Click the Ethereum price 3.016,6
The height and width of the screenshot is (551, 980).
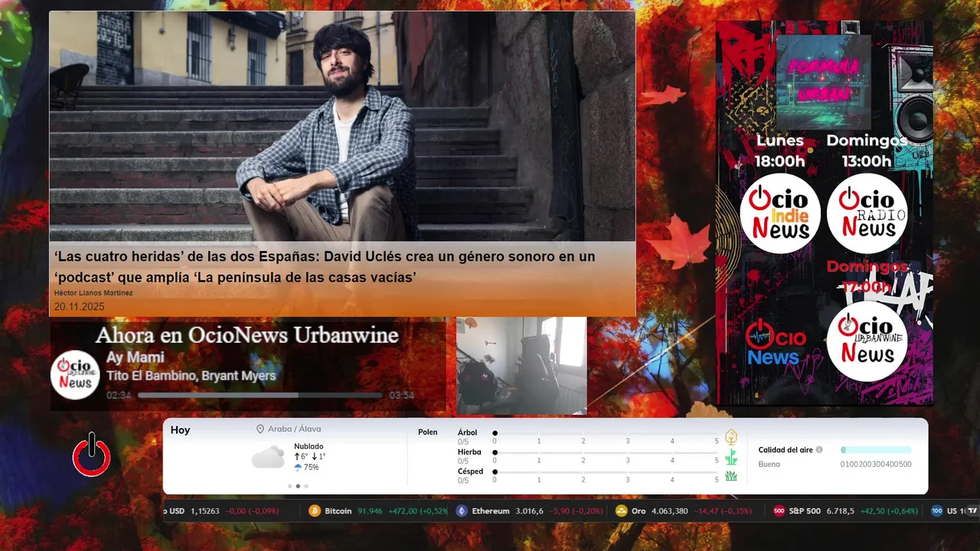point(529,511)
